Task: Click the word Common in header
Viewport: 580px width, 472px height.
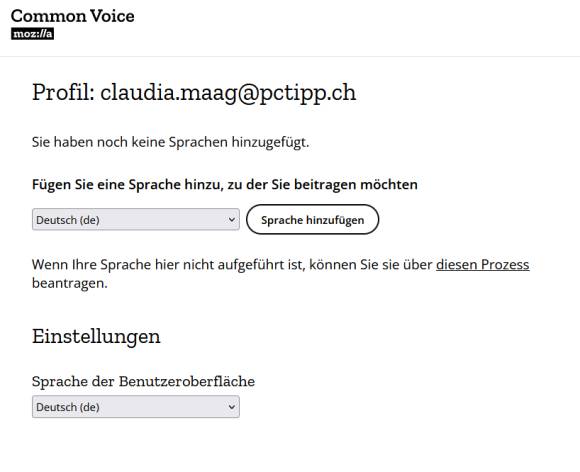Action: [x=48, y=16]
